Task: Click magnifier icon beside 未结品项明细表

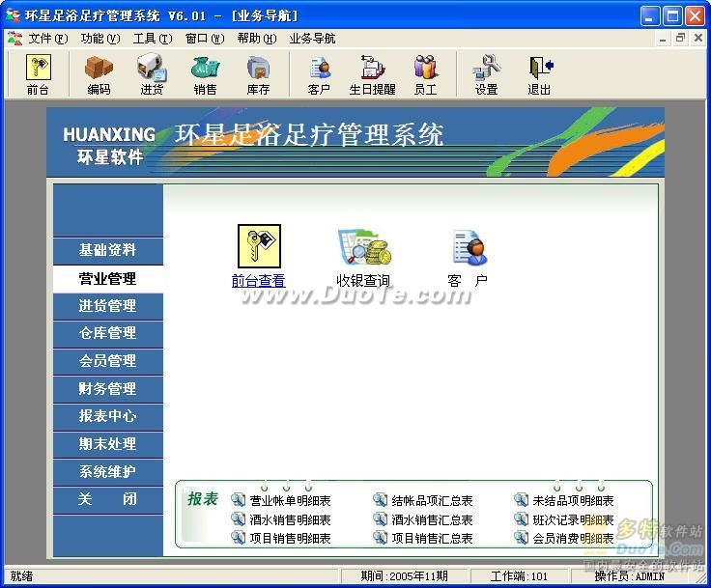Action: click(521, 500)
